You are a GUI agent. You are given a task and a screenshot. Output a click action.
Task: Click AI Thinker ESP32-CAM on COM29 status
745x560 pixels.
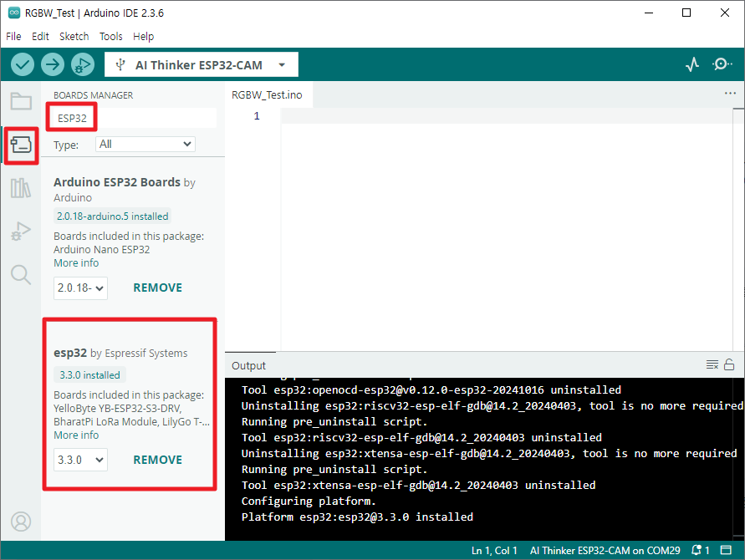(605, 551)
